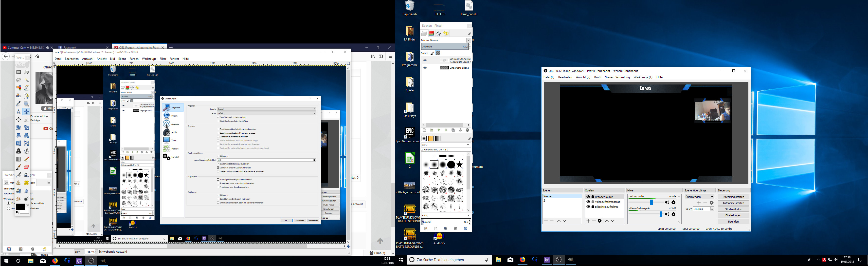Viewport: 868px width, 268px height.
Task: Open the Filter menu in GIMP
Action: pyautogui.click(x=163, y=59)
